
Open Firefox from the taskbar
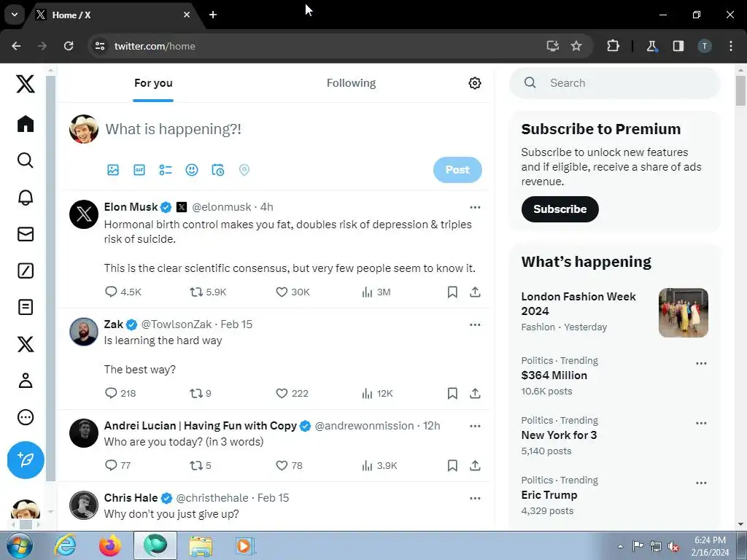(x=110, y=545)
